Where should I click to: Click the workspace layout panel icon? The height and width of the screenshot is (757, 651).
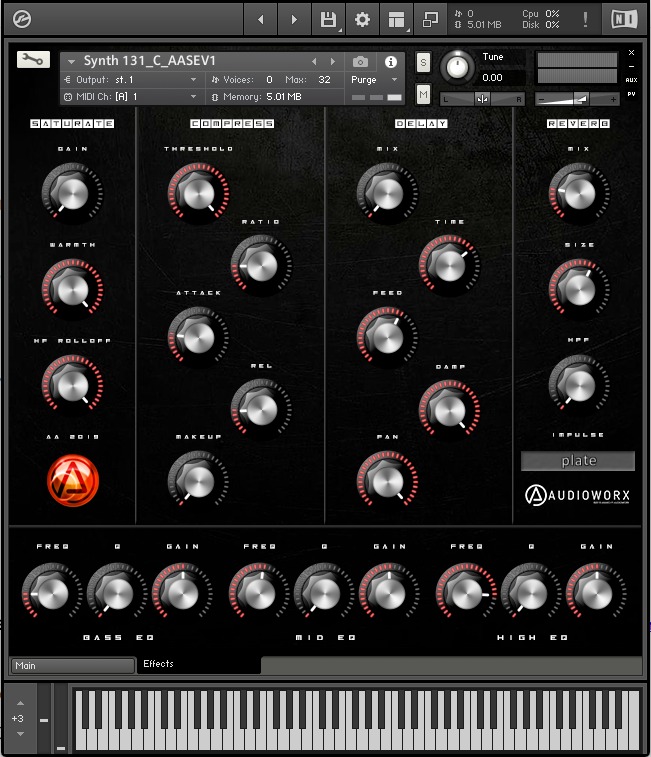tap(397, 19)
